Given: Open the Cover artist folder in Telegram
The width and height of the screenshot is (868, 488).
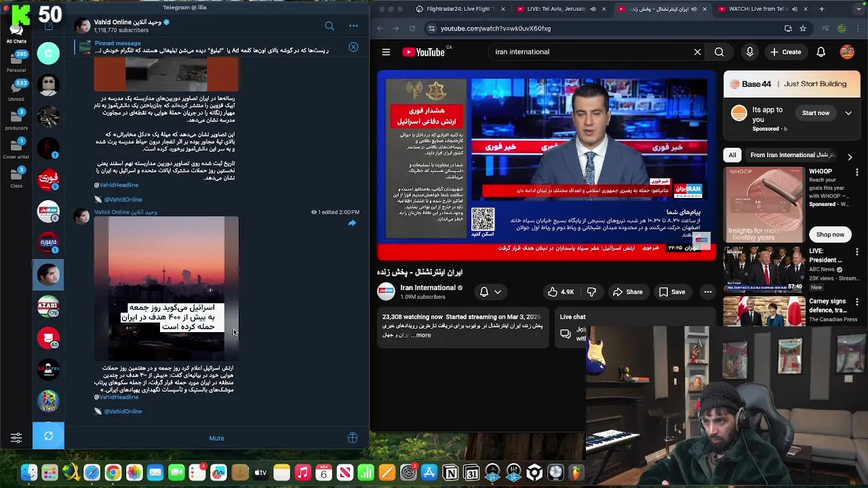Looking at the screenshot, I should tap(16, 148).
